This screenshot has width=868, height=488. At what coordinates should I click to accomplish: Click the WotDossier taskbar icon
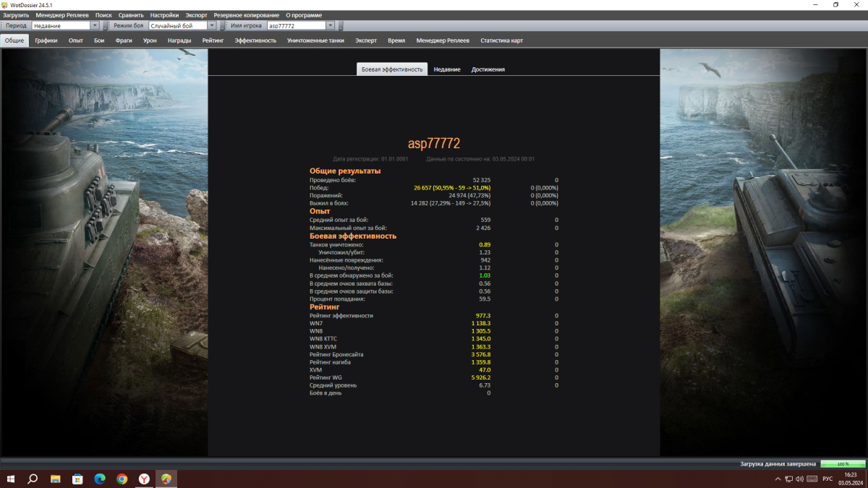pos(166,479)
